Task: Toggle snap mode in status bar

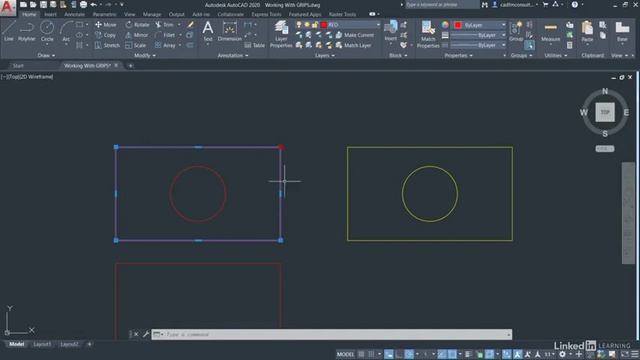Action: click(371, 354)
